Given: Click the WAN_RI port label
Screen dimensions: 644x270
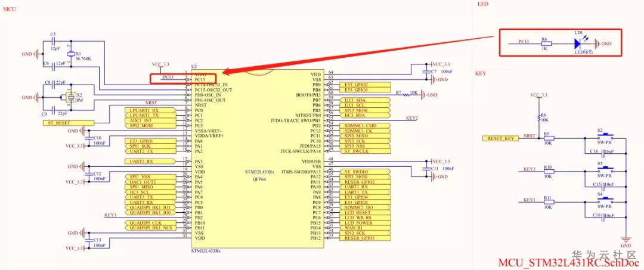Looking at the screenshot, I should coord(365,228).
